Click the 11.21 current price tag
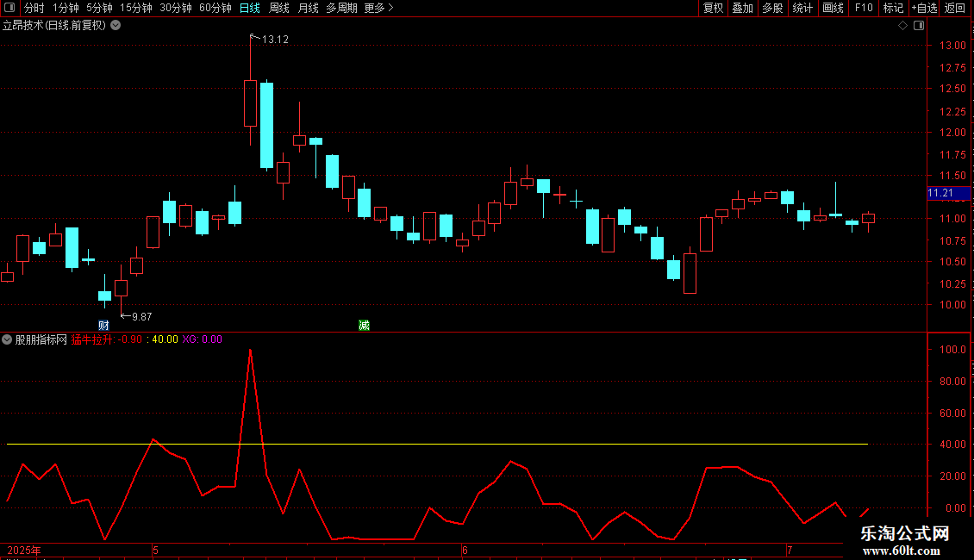 tap(948, 193)
